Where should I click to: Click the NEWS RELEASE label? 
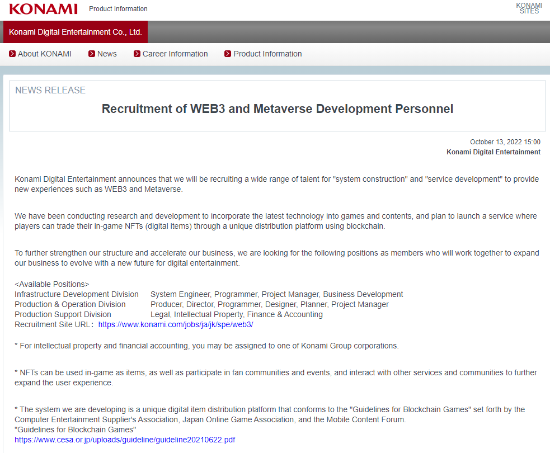[50, 90]
